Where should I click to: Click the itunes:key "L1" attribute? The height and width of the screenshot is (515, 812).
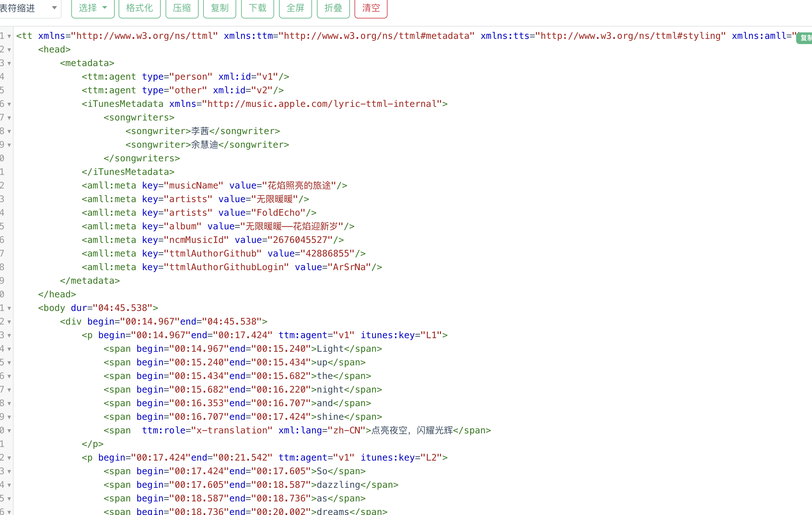[x=401, y=335]
